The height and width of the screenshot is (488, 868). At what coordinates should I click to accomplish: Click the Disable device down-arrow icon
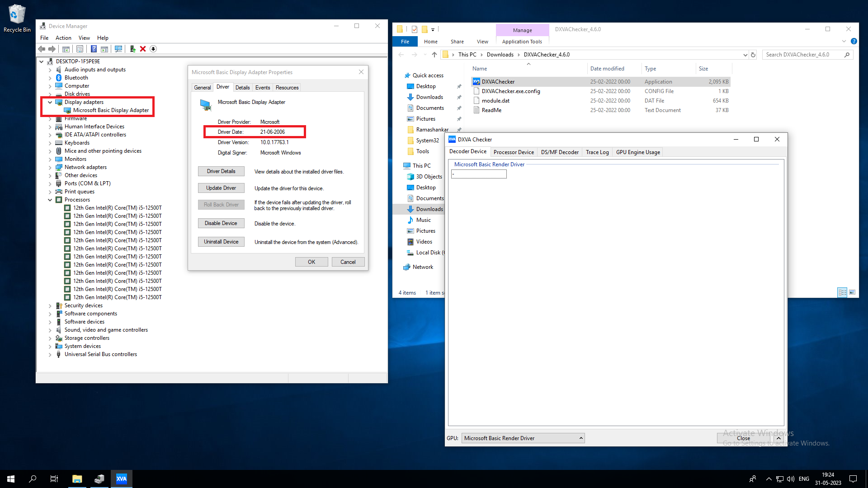153,49
